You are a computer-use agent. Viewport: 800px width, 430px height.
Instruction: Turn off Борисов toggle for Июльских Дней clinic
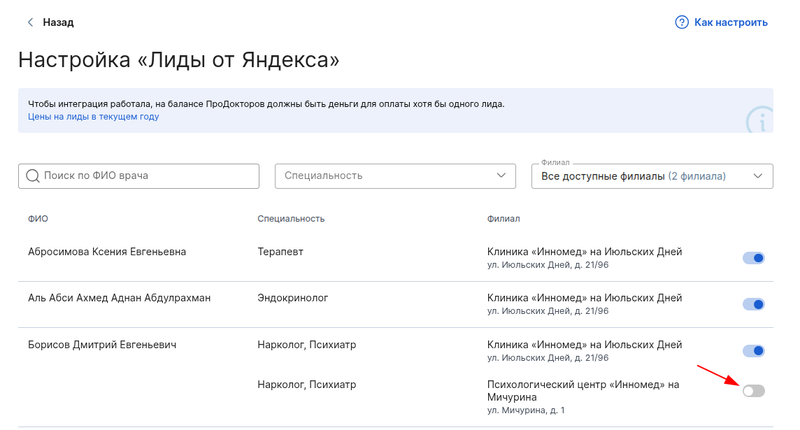[x=754, y=351]
